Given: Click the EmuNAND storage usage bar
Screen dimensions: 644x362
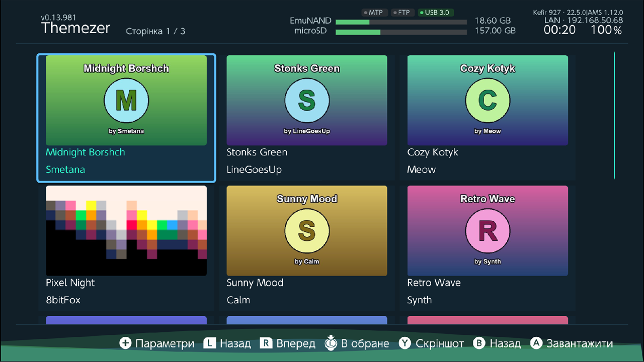Looking at the screenshot, I should [401, 22].
